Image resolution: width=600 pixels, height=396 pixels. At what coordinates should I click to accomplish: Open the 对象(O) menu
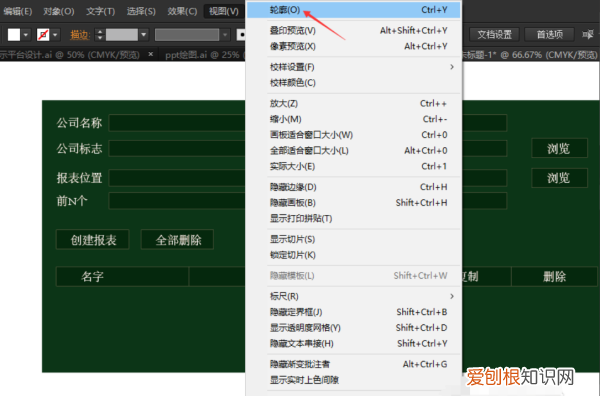[59, 11]
